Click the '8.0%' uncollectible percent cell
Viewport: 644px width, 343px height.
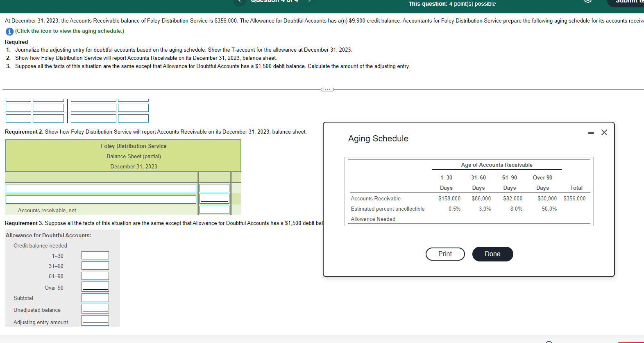pyautogui.click(x=516, y=209)
